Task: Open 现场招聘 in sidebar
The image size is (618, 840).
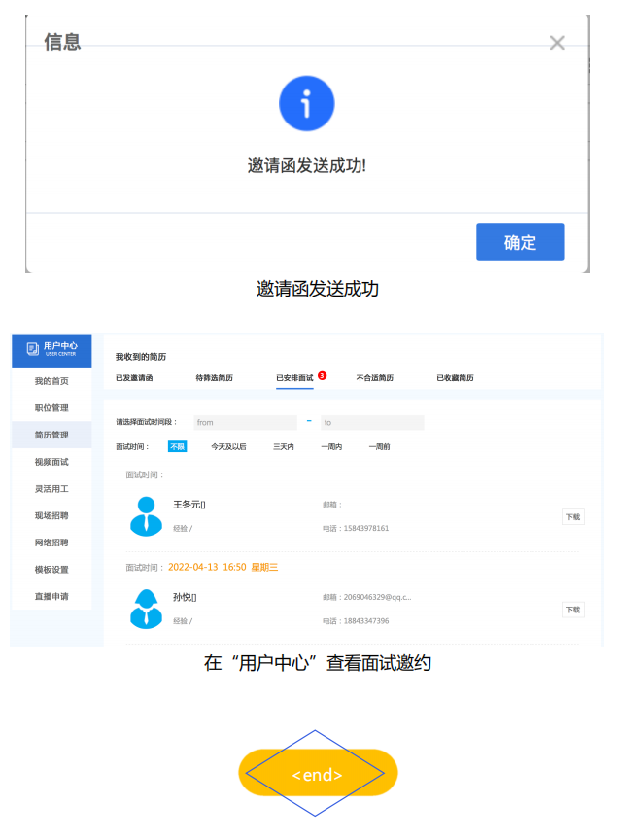Action: tap(51, 515)
